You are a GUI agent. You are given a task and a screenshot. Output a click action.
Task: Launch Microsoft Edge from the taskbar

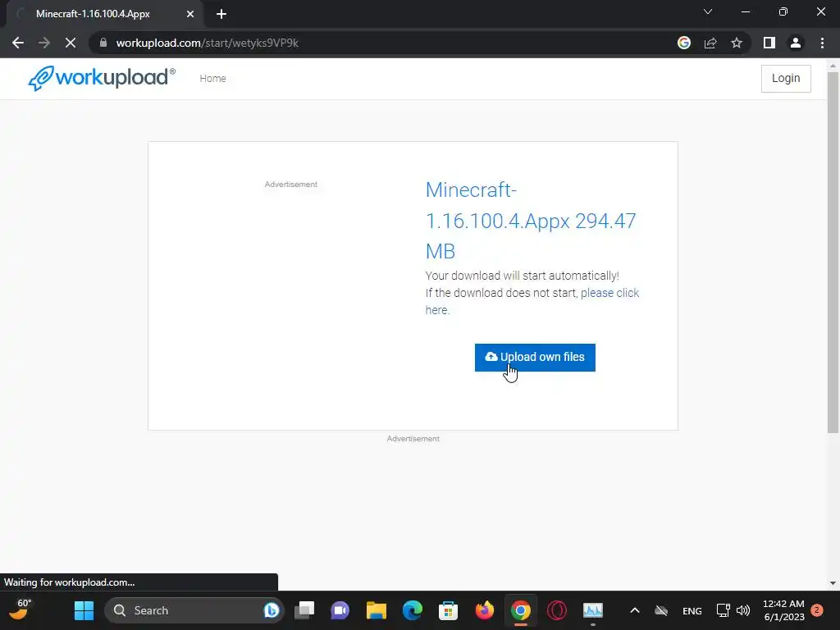(412, 610)
